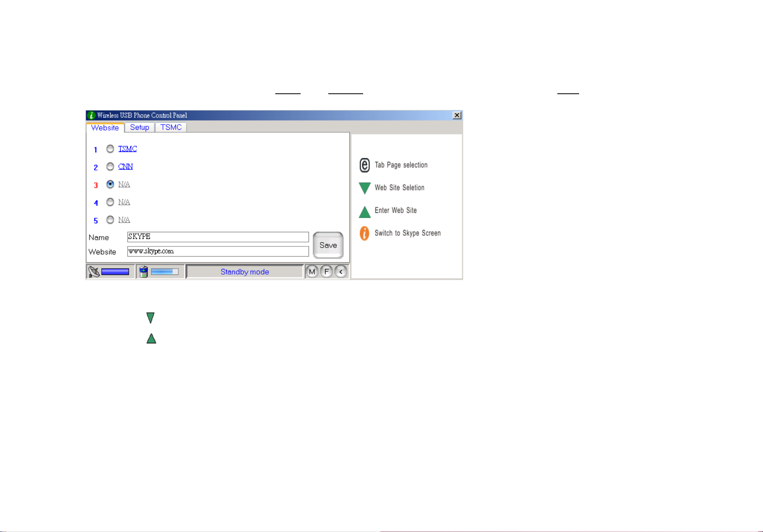Open the Setup tab

140,127
